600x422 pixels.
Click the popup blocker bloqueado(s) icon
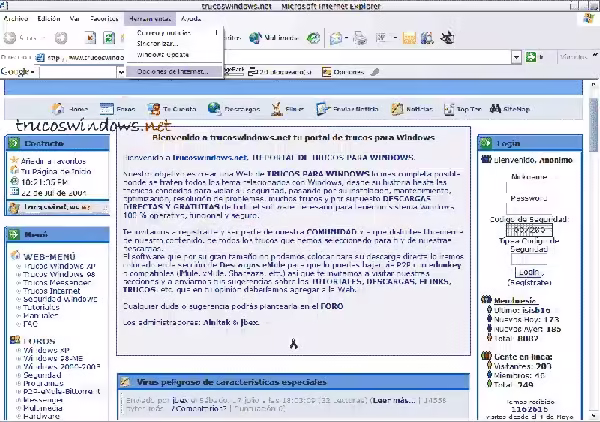(253, 72)
